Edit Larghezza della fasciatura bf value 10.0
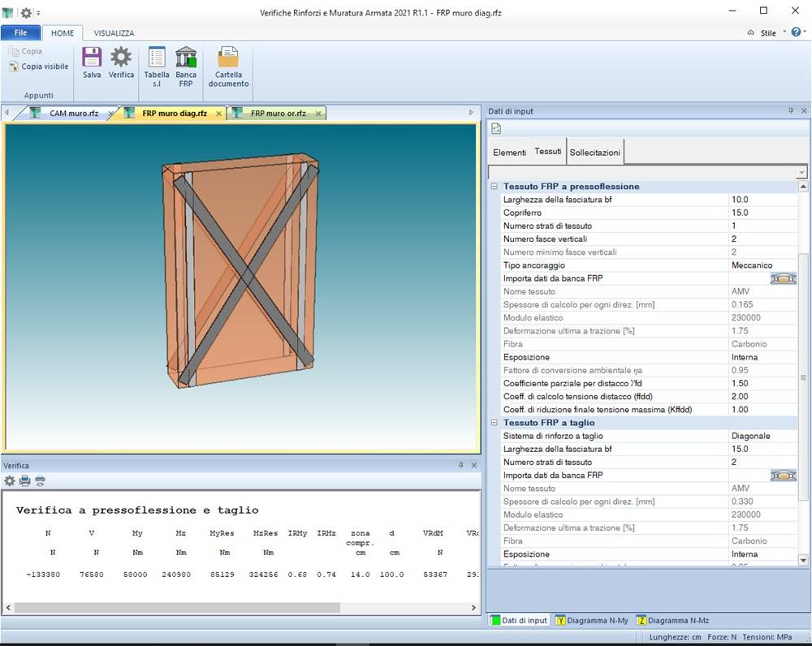 (762, 200)
